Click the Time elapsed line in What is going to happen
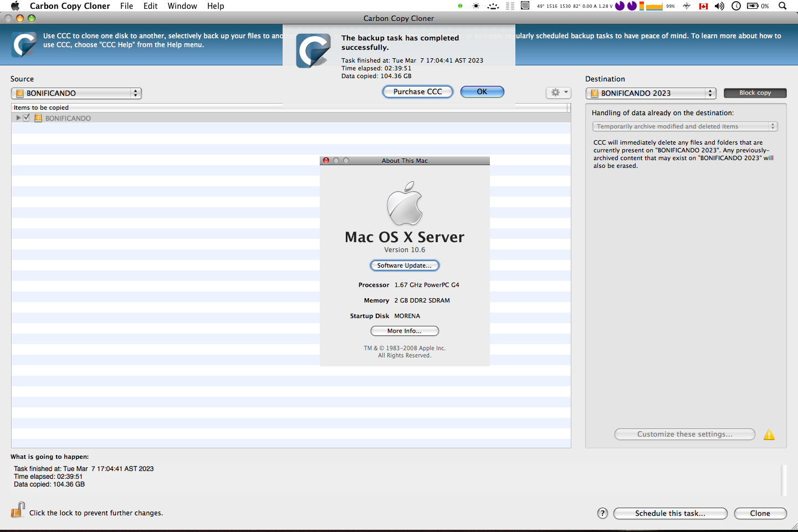Viewport: 798px width, 532px height. pyautogui.click(x=48, y=477)
